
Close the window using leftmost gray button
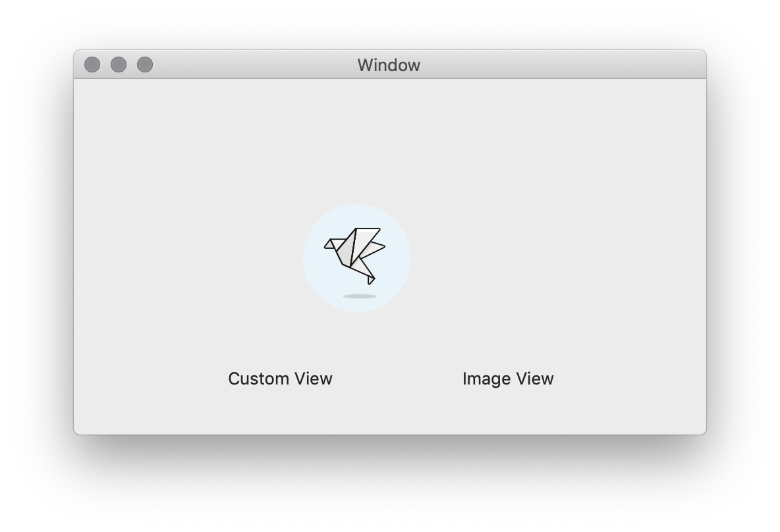(92, 65)
